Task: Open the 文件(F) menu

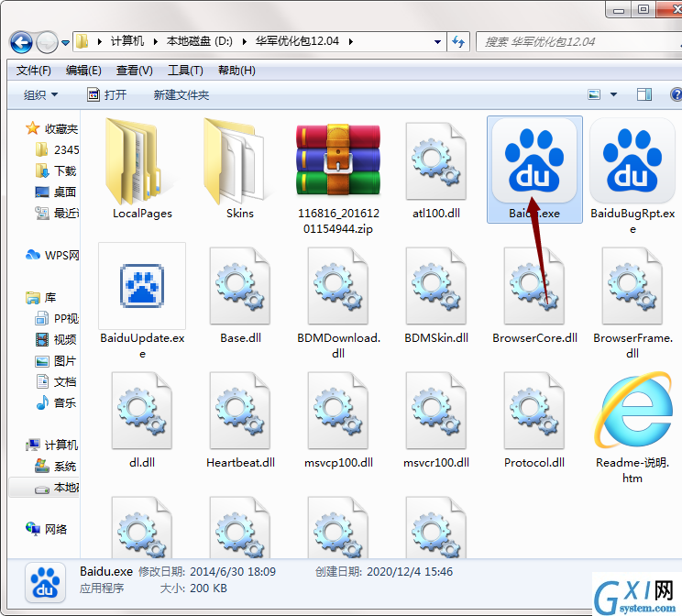Action: (x=34, y=71)
